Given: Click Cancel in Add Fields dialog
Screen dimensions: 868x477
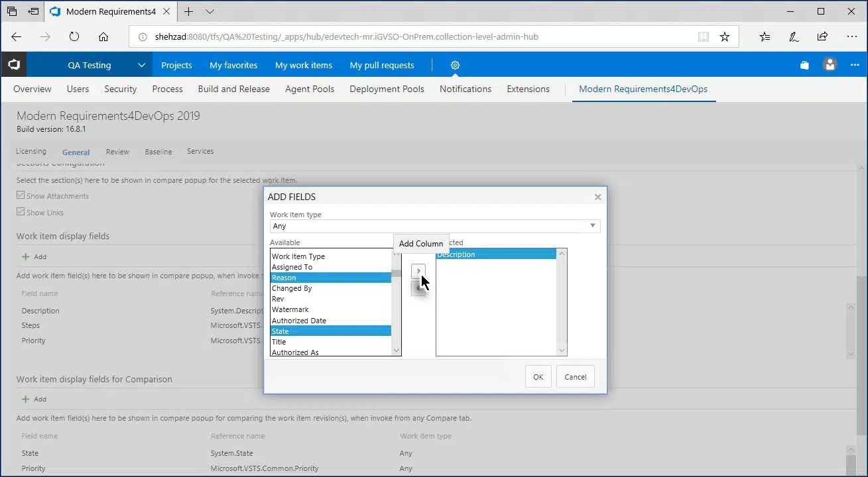Looking at the screenshot, I should tap(575, 377).
